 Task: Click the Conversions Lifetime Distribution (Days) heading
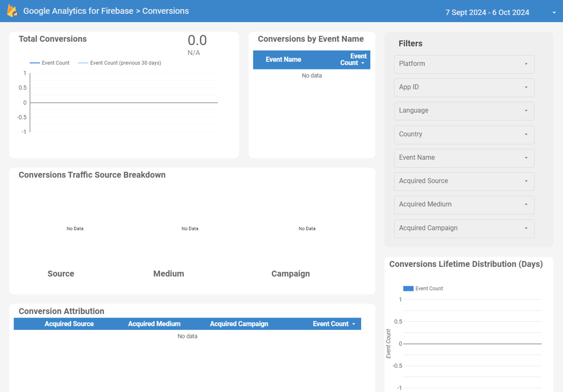(466, 264)
